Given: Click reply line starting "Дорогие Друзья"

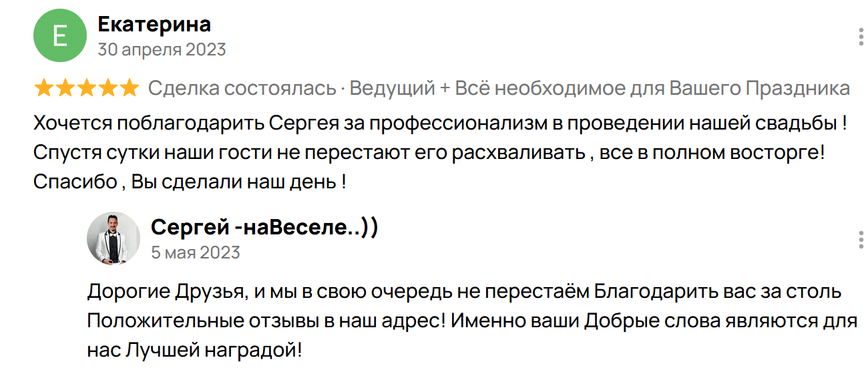Looking at the screenshot, I should coord(464,292).
